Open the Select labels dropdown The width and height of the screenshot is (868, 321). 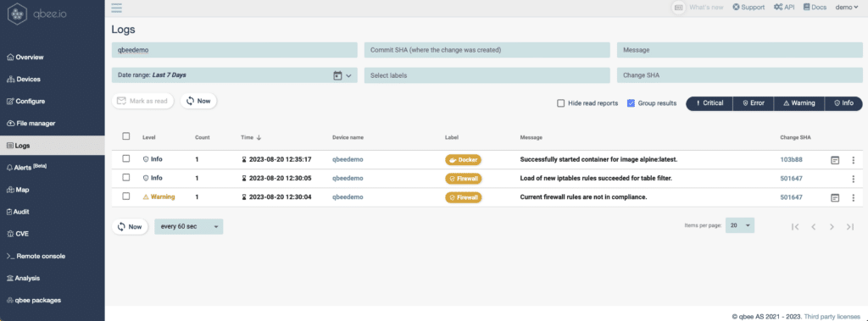tap(487, 75)
